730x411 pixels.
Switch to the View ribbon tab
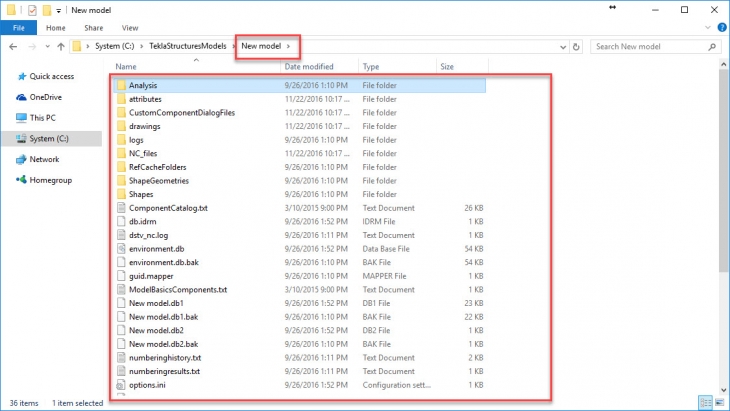[x=130, y=28]
